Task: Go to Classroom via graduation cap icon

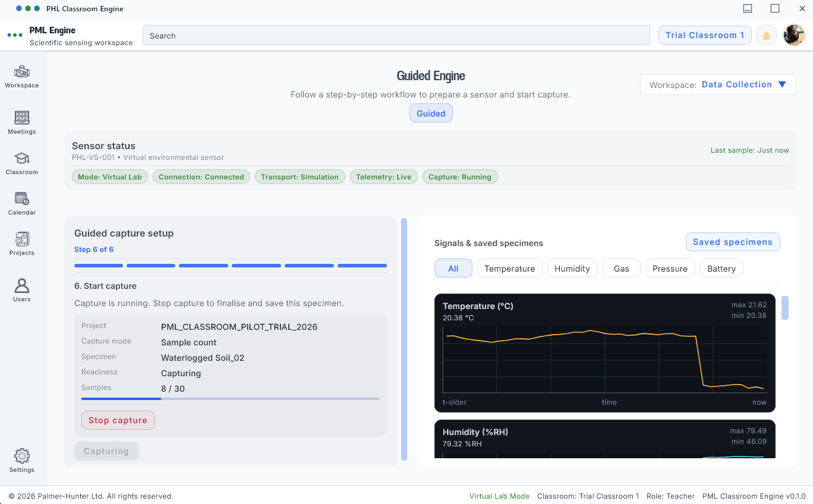Action: click(22, 158)
